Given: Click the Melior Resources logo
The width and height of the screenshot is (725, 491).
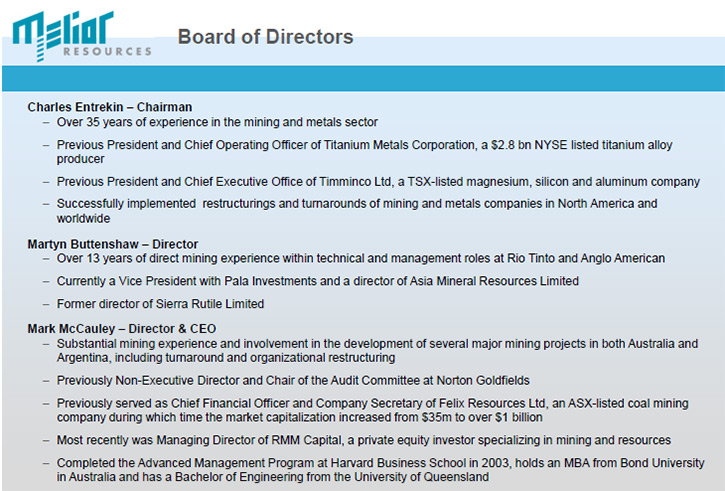Looking at the screenshot, I should pos(82,36).
